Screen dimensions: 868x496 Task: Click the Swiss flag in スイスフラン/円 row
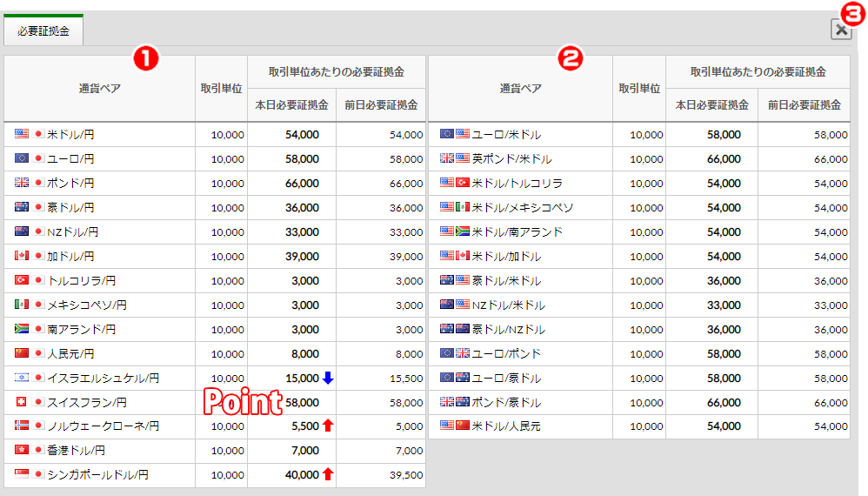(22, 402)
